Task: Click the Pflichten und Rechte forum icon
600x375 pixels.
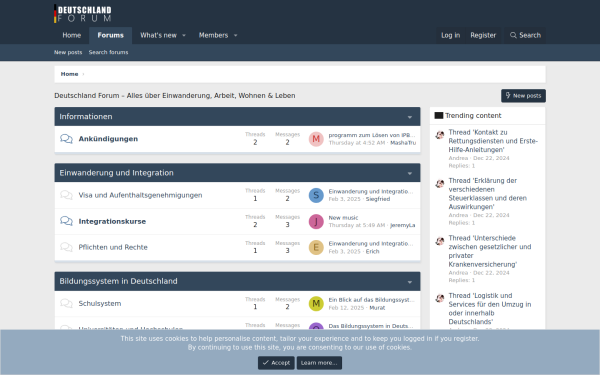Action: [x=66, y=247]
